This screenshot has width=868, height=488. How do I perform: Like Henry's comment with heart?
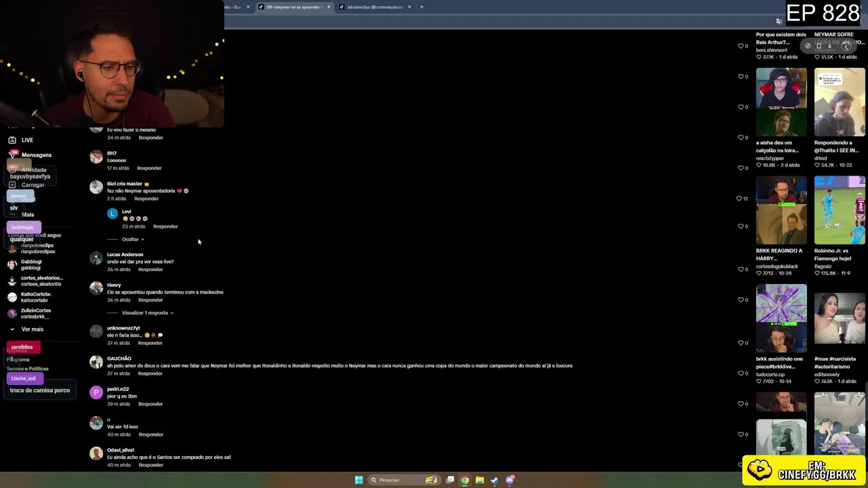point(741,300)
